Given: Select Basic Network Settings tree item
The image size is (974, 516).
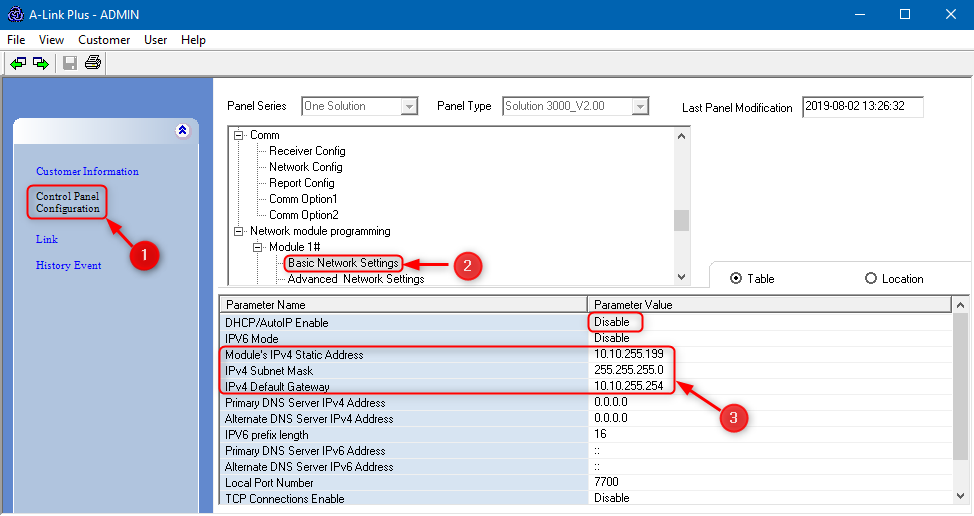Looking at the screenshot, I should pyautogui.click(x=343, y=263).
